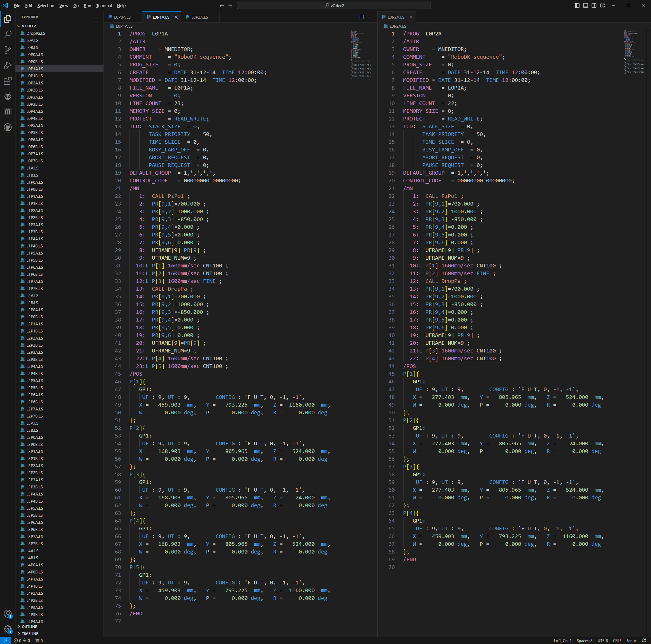Image resolution: width=651 pixels, height=644 pixels.
Task: Open the Run and Debug view
Action: 8,65
